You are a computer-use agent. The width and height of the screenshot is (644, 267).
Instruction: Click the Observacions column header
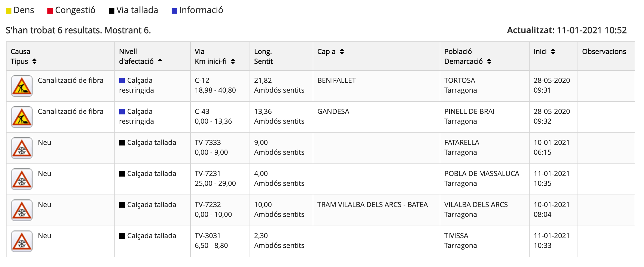click(x=604, y=51)
